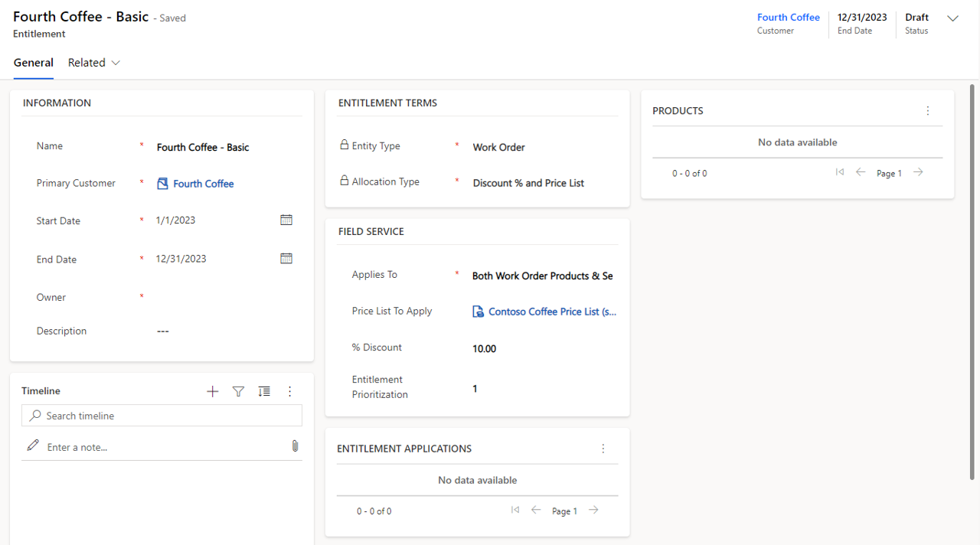
Task: Click the Search timeline box
Action: pos(162,416)
